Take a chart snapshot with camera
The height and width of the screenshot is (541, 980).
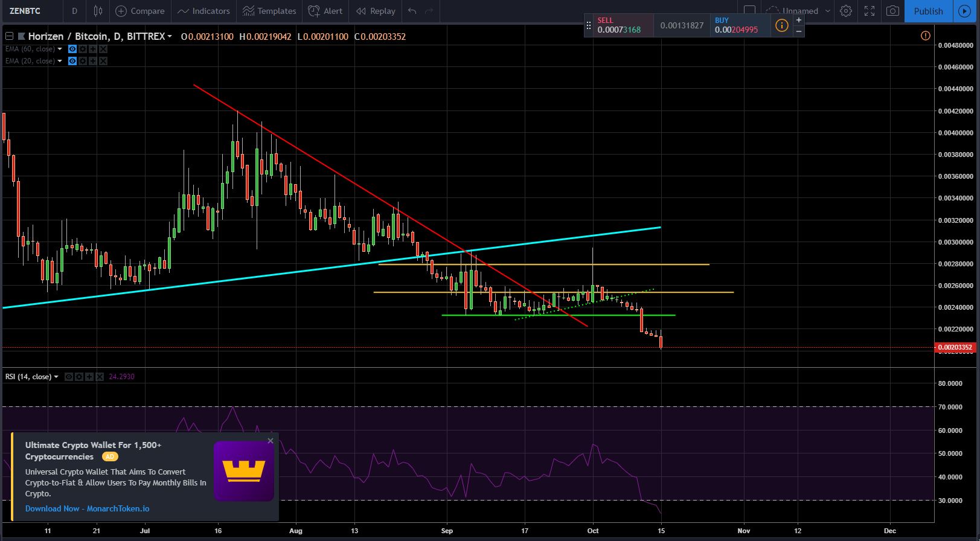point(892,11)
